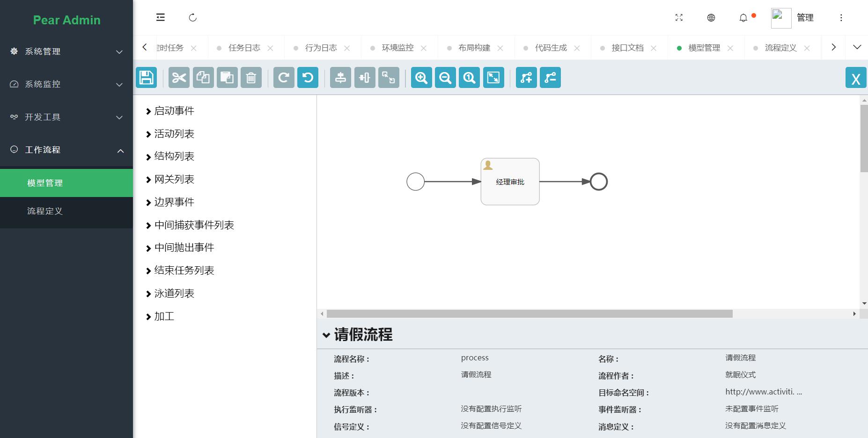
Task: Click the user avatar image
Action: (x=781, y=18)
